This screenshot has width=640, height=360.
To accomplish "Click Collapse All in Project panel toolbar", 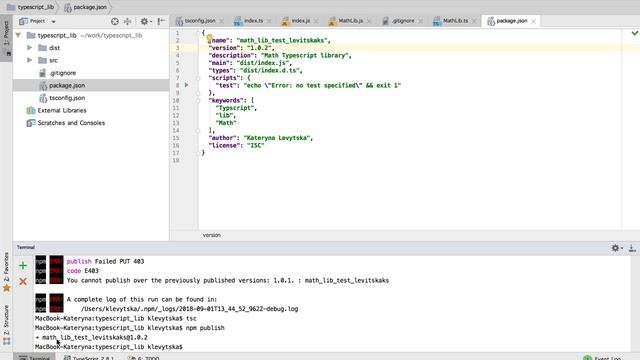I will point(128,21).
